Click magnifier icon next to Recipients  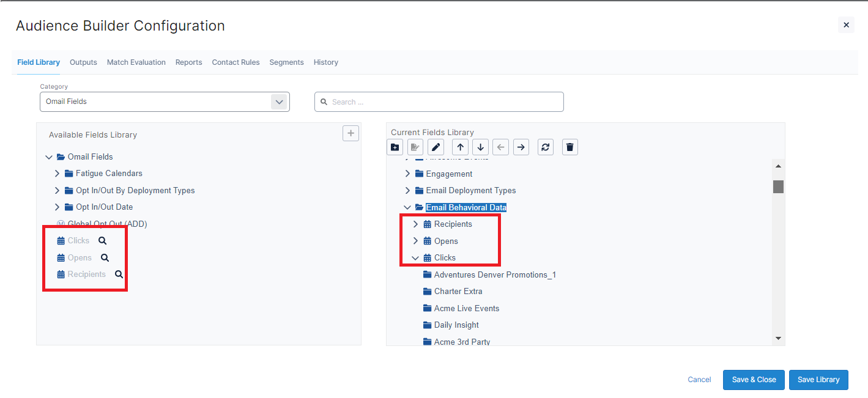(x=119, y=275)
